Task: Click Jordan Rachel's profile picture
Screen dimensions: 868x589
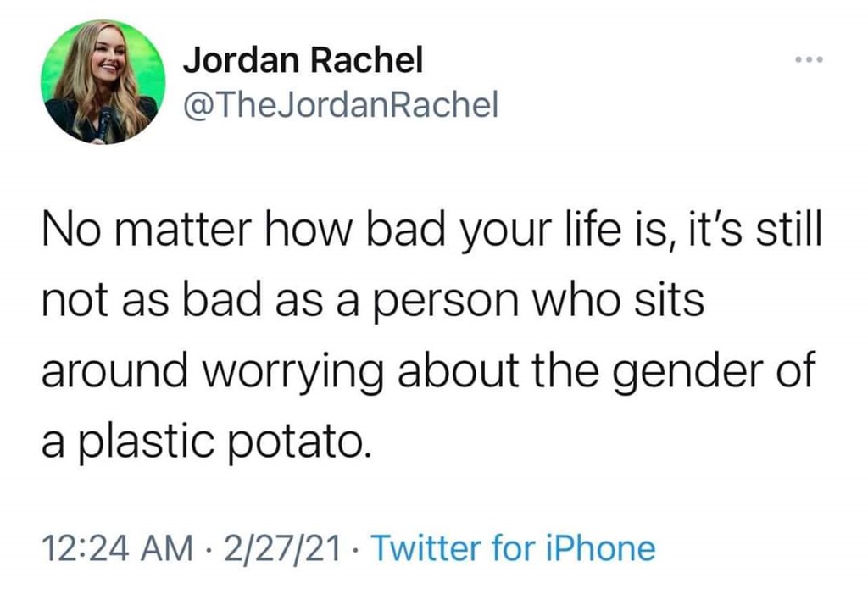Action: [x=102, y=81]
